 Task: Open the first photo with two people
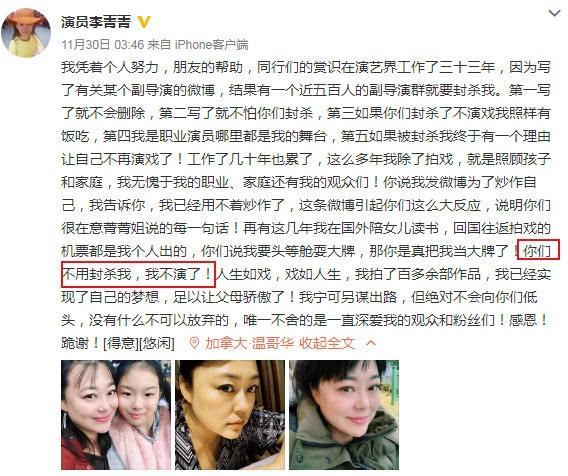[116, 415]
